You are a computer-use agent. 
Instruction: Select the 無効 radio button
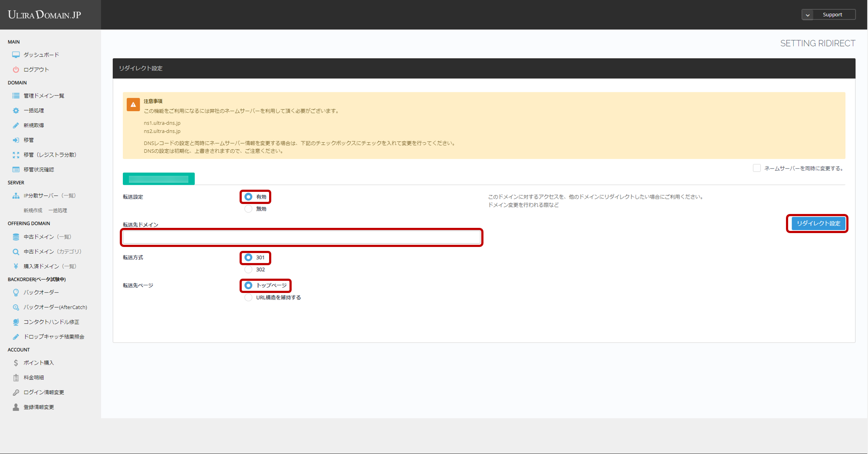click(x=248, y=209)
